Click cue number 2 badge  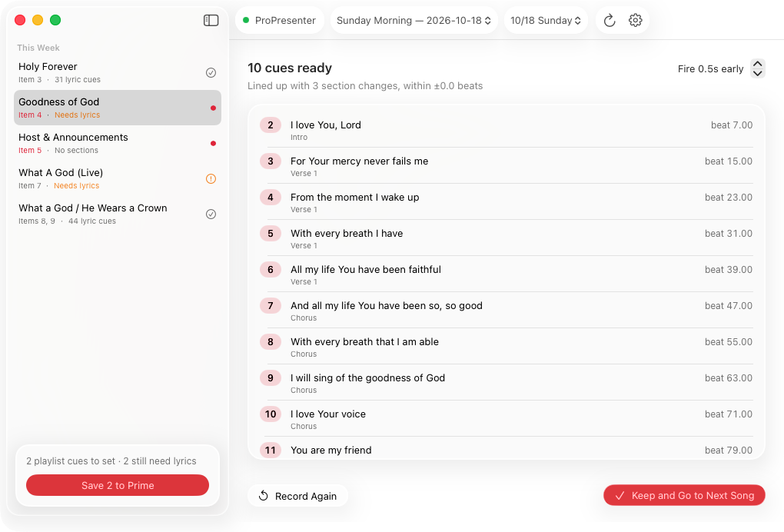pos(271,125)
